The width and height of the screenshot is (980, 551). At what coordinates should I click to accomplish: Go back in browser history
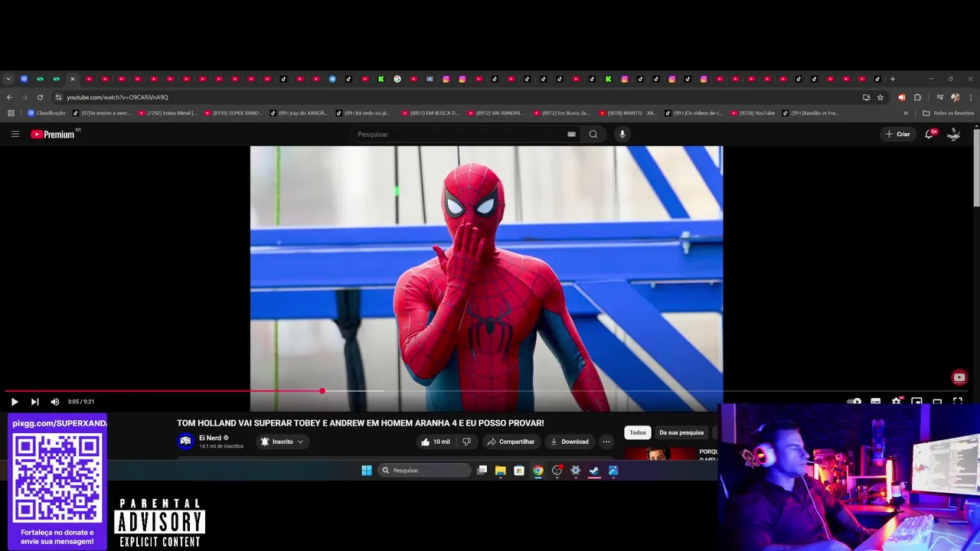point(9,97)
